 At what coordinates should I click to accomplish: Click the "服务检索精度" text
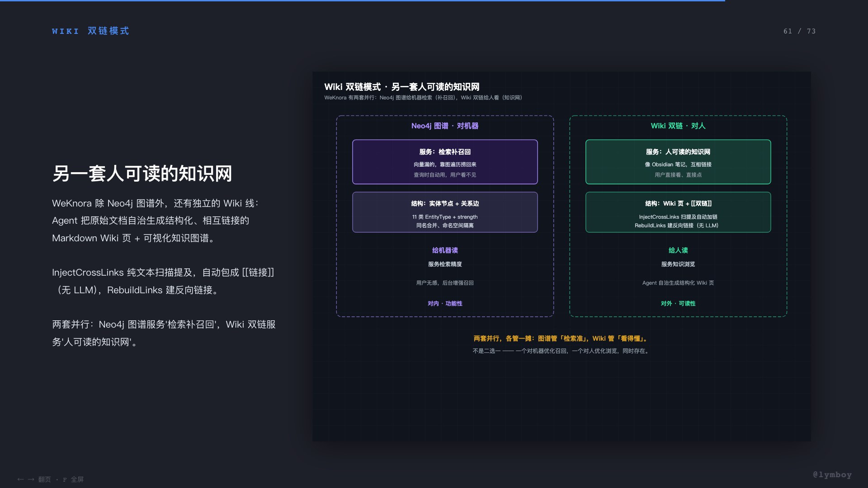(445, 264)
